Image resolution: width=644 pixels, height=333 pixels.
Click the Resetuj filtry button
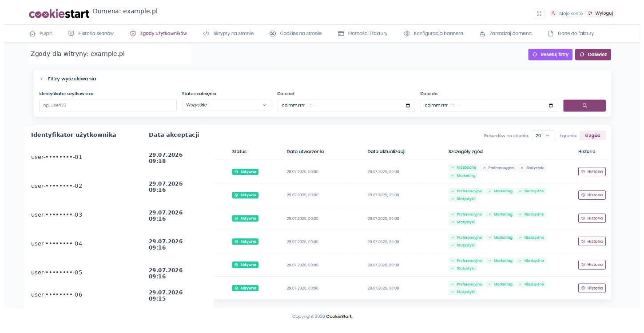click(x=550, y=55)
